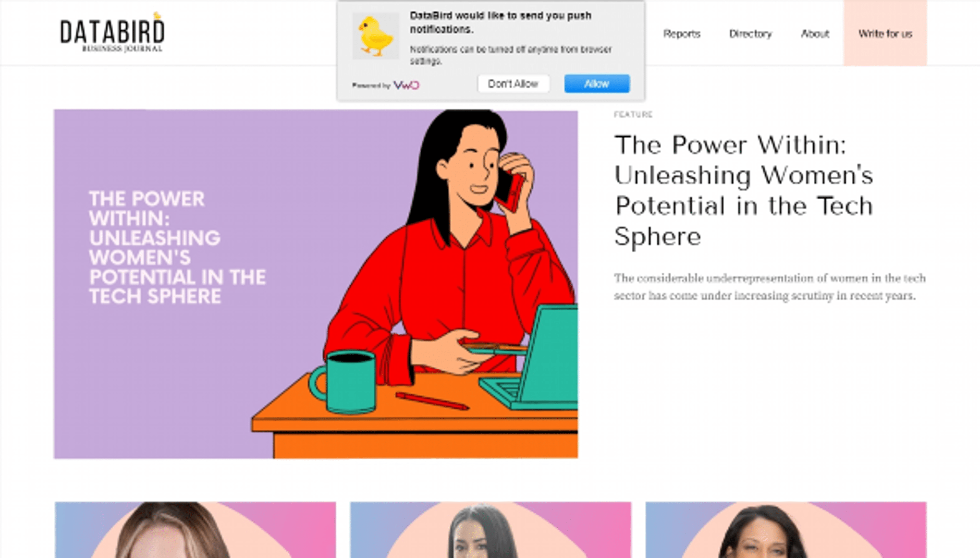Click the small bird atop DataBird logo

coord(157,15)
